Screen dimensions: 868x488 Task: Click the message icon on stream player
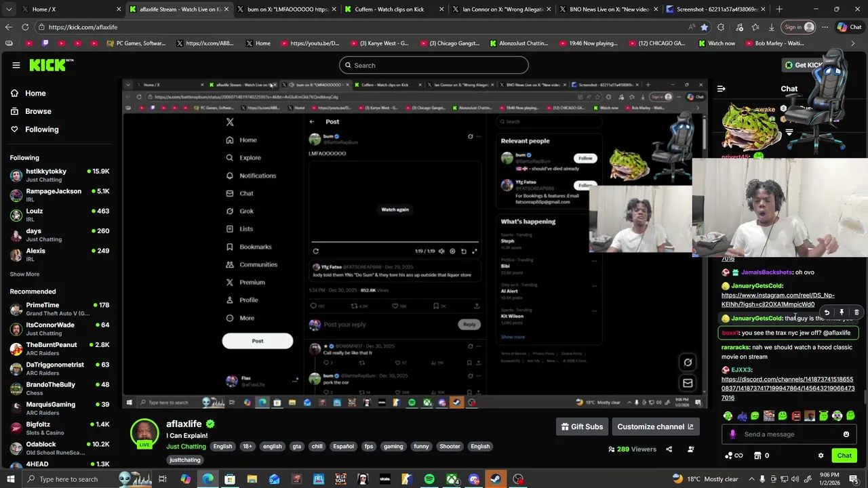[688, 383]
